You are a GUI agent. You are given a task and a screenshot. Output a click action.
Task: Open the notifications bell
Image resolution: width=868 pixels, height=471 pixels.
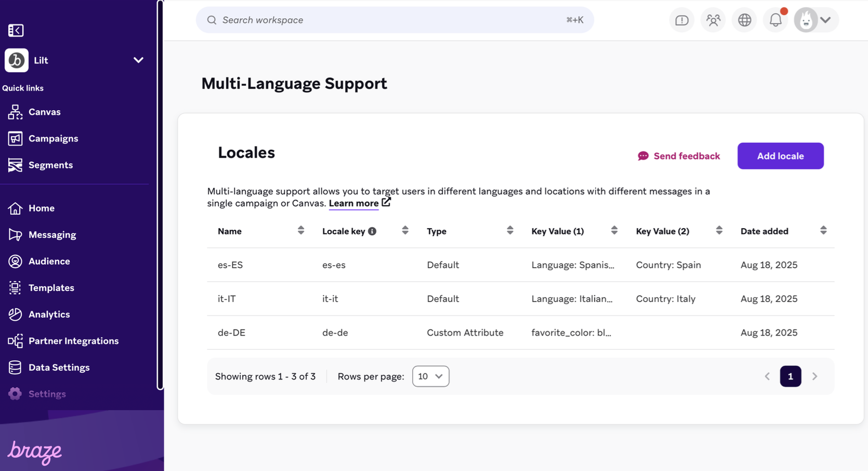(775, 20)
